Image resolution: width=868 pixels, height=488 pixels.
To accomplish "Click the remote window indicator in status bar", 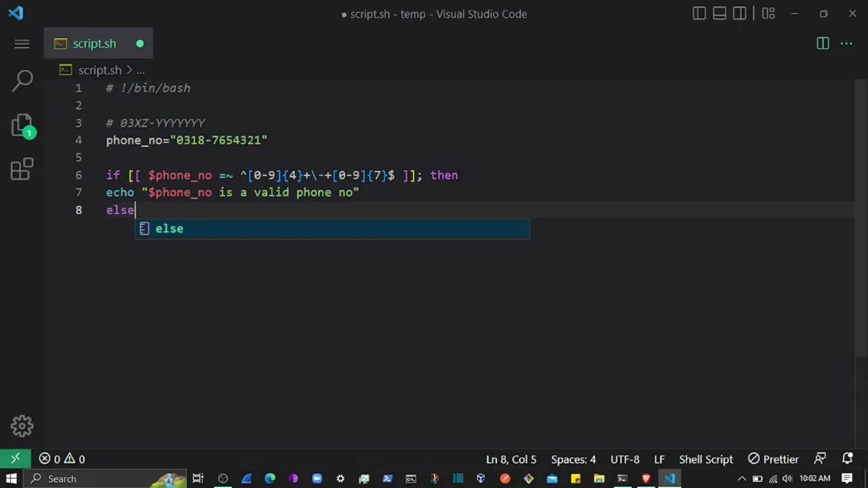I will coord(15,459).
